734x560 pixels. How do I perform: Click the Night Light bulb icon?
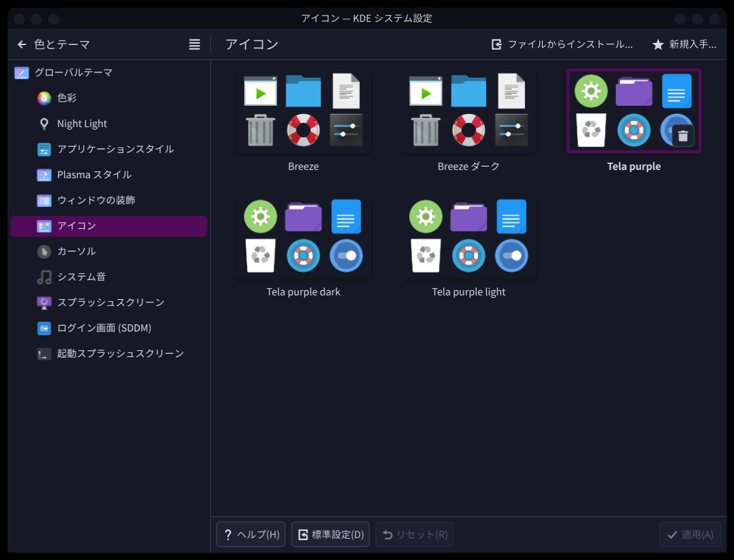point(44,124)
